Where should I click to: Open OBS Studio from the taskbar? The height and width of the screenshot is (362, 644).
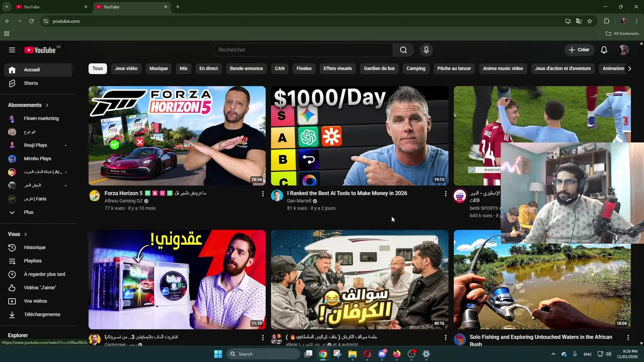point(412,354)
